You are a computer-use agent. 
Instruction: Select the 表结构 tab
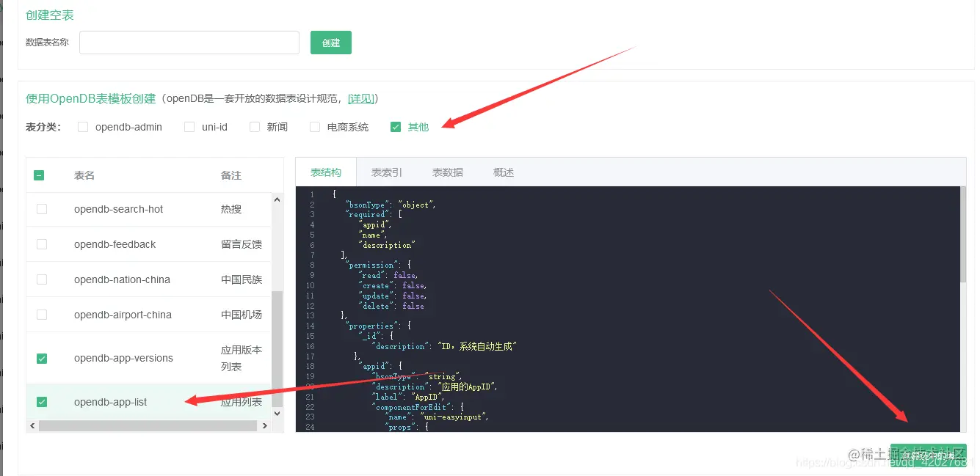point(325,172)
